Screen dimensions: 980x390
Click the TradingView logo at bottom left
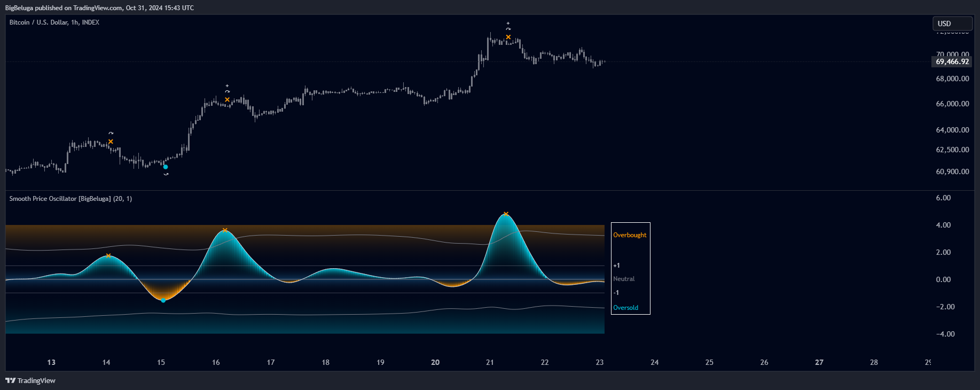[x=30, y=380]
